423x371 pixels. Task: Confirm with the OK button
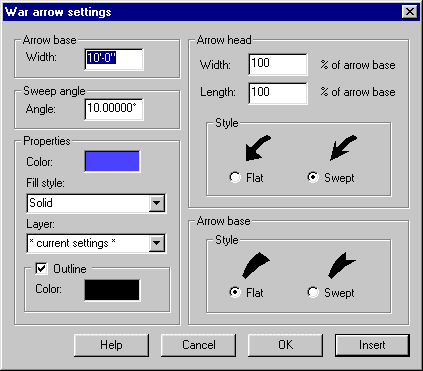tap(285, 345)
